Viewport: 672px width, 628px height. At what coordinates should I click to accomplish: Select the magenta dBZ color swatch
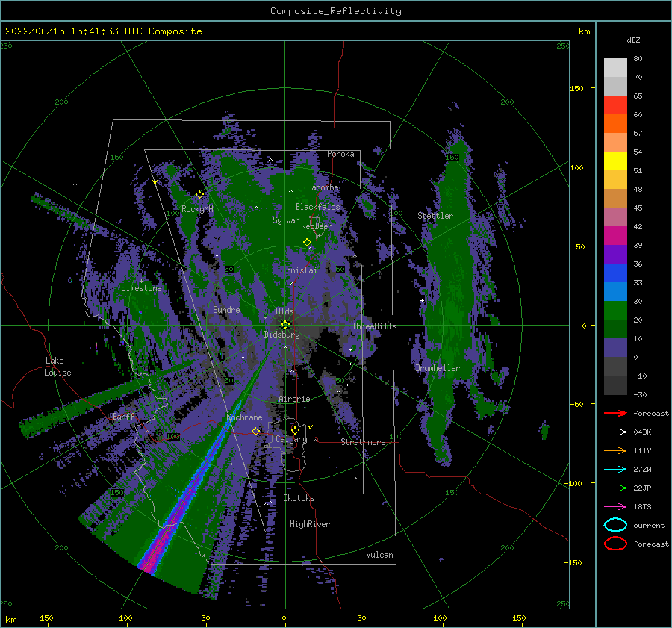pyautogui.click(x=615, y=236)
